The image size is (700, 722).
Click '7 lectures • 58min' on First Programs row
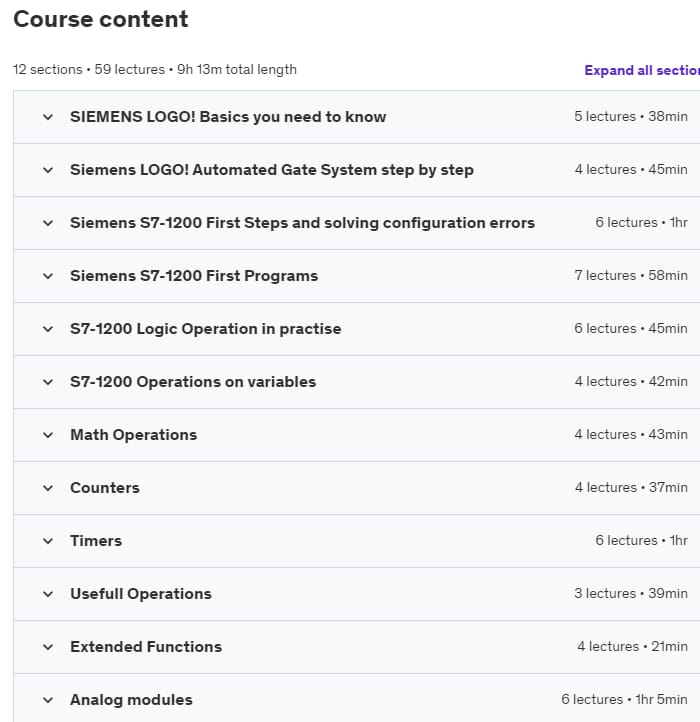630,276
